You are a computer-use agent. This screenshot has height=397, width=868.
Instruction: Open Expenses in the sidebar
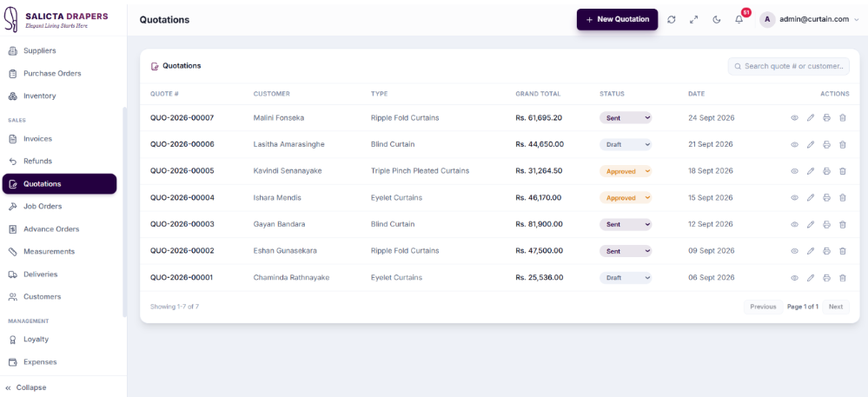pos(59,362)
